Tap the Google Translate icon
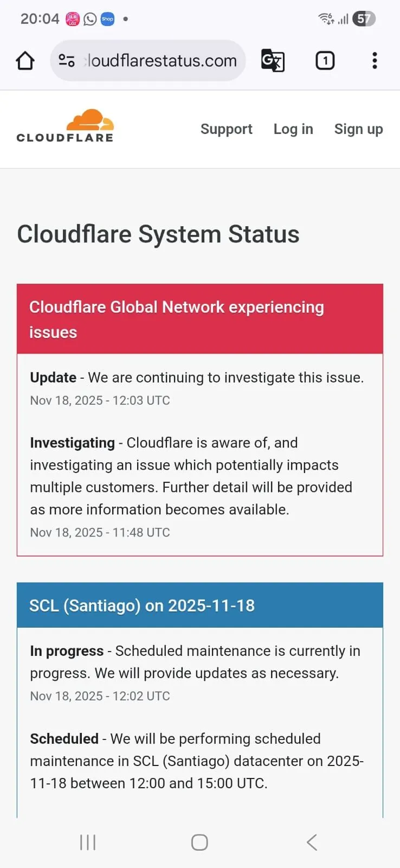Viewport: 400px width, 868px height. [273, 60]
